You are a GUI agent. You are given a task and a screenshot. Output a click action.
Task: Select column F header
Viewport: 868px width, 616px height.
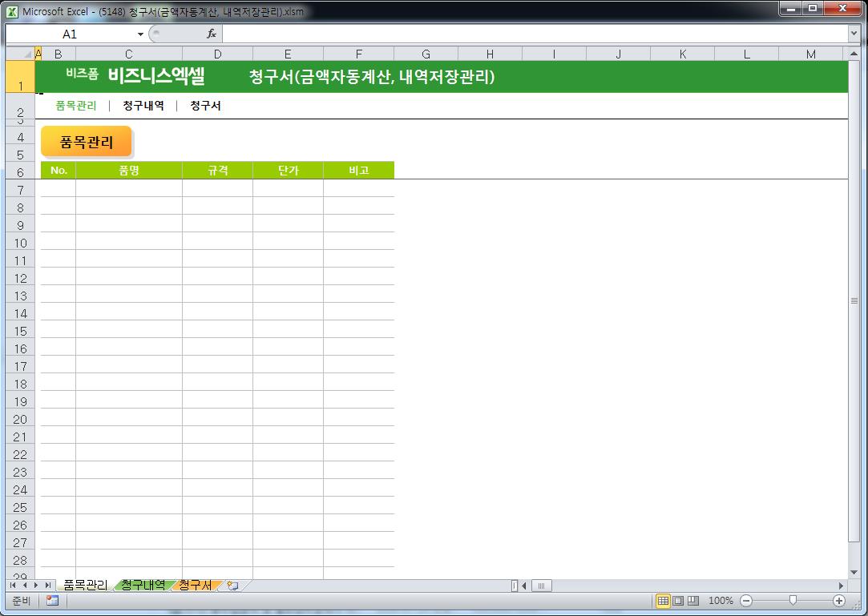(x=359, y=54)
